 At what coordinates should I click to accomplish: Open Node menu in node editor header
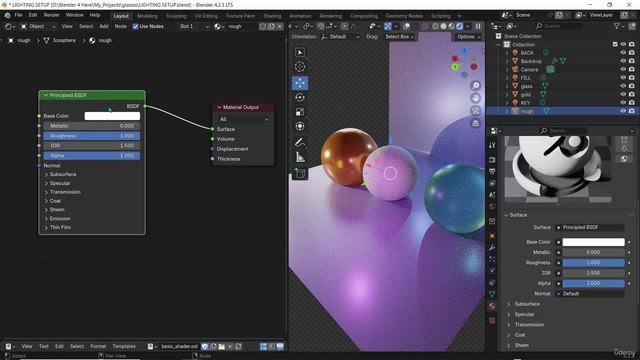pos(120,26)
